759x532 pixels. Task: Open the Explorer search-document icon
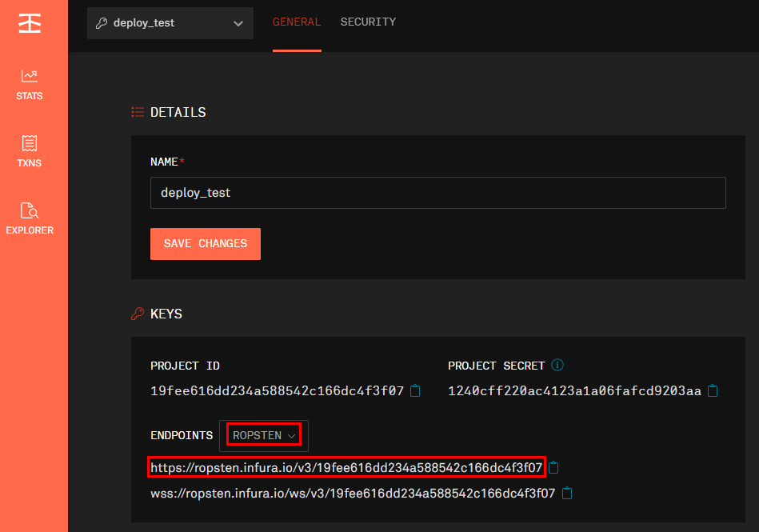(30, 210)
